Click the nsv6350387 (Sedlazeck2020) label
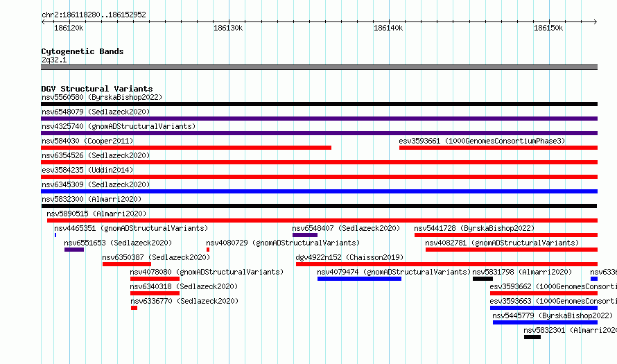This screenshot has height=364, width=617. point(156,257)
